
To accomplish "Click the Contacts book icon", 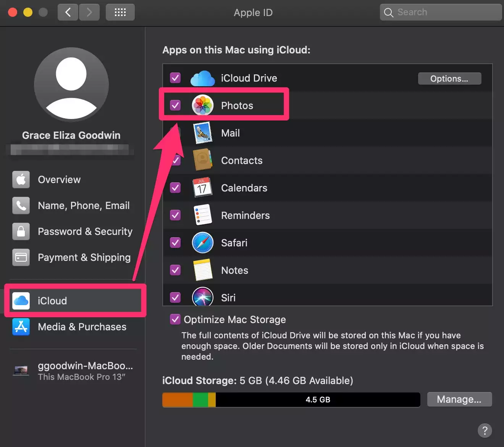I will (202, 160).
